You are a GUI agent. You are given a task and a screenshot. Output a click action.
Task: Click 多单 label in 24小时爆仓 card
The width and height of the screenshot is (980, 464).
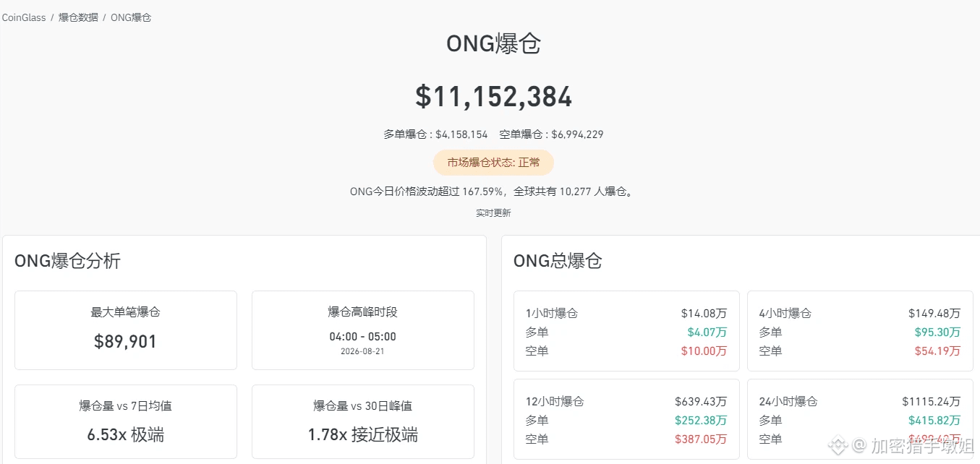[x=771, y=421]
